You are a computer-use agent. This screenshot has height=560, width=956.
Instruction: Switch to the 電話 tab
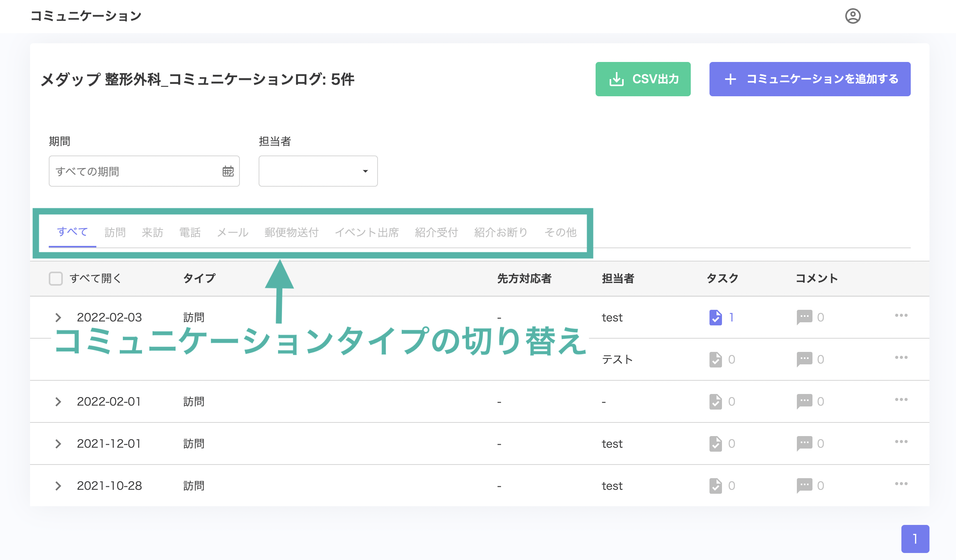(190, 232)
